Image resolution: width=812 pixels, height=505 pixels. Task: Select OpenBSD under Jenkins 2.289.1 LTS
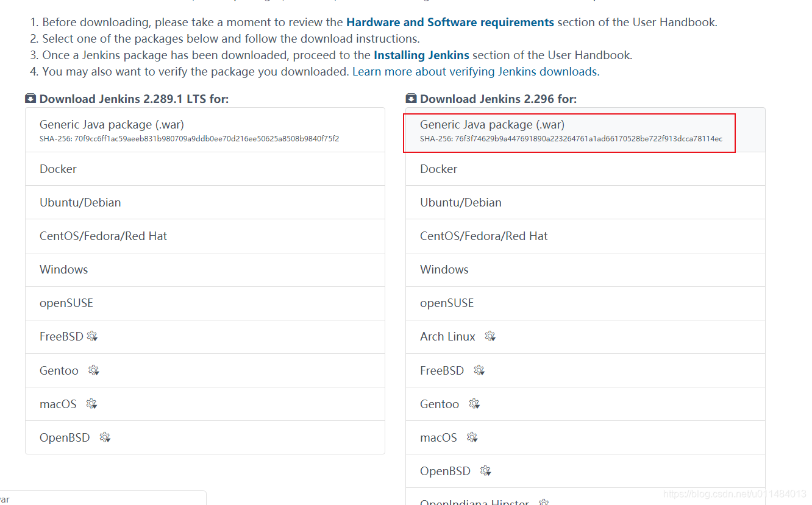[x=205, y=437]
